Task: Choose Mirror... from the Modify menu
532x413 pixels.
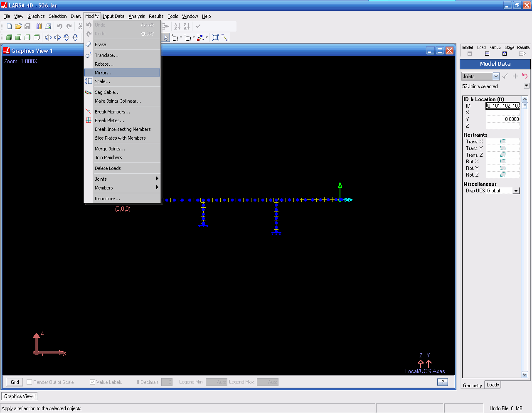Action: pos(122,73)
